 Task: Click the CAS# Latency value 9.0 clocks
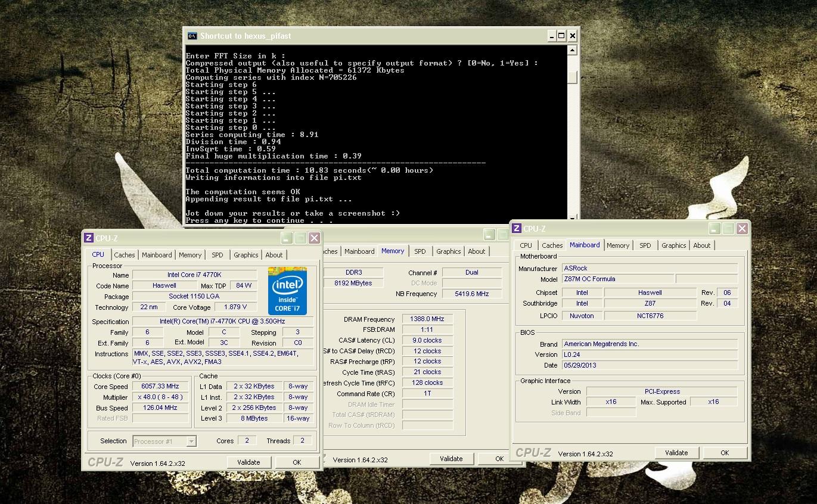point(427,340)
